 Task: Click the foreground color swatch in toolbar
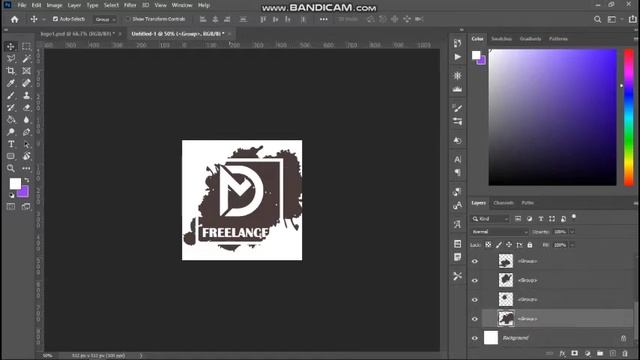[15, 184]
